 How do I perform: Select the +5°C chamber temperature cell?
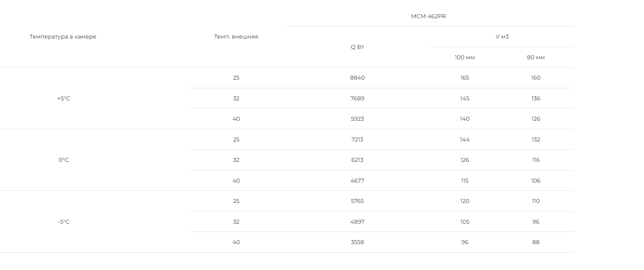(x=64, y=99)
